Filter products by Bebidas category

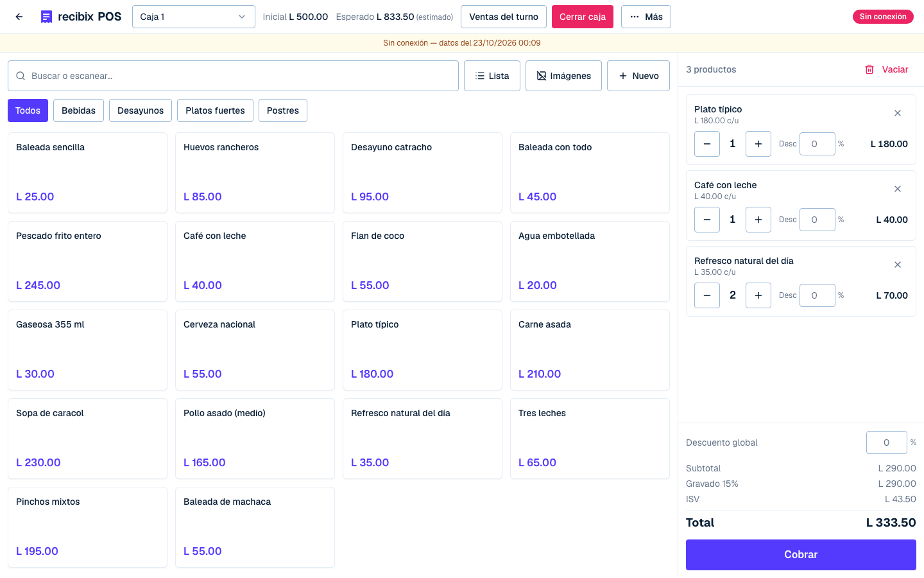click(x=78, y=110)
